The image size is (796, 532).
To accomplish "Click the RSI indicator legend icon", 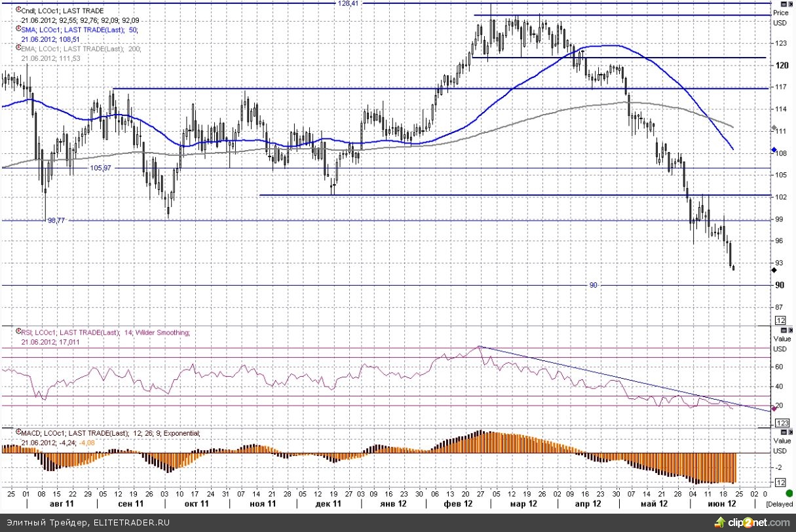I will pos(18,331).
